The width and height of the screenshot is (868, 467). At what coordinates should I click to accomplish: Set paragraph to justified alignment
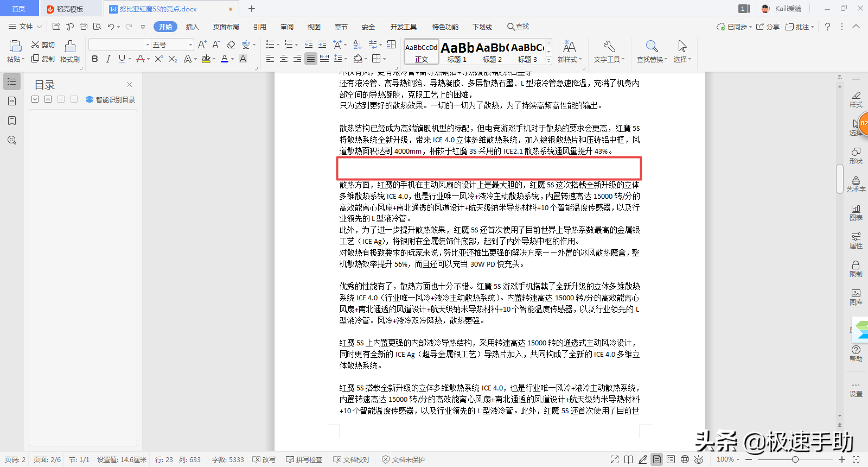tap(310, 59)
